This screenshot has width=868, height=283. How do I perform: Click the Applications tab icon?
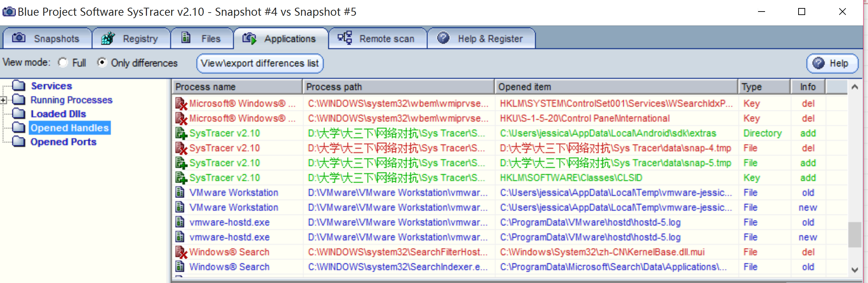tap(249, 38)
